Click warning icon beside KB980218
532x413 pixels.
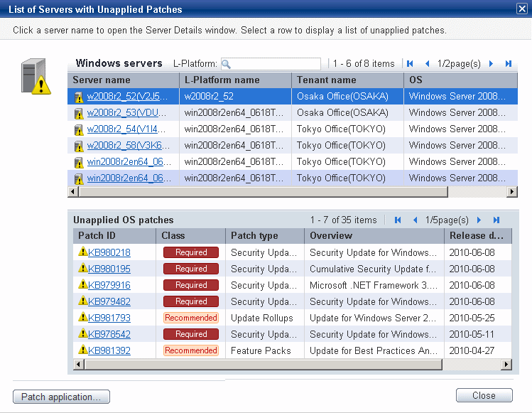pos(83,252)
